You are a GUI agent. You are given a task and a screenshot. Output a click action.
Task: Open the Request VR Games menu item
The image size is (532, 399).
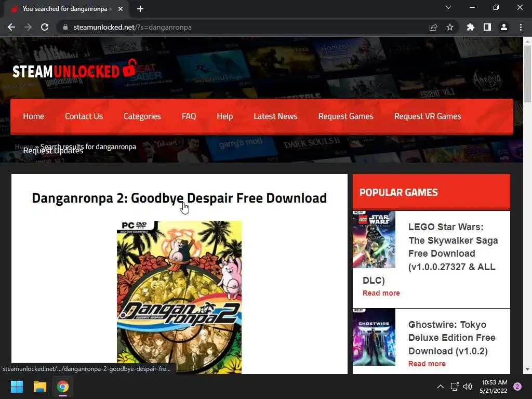tap(428, 116)
